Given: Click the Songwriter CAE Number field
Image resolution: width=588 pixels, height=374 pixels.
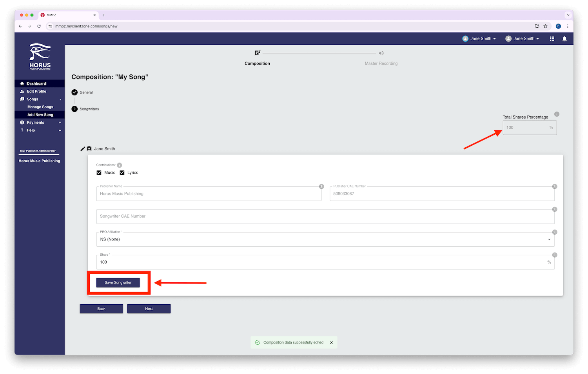Looking at the screenshot, I should click(325, 217).
